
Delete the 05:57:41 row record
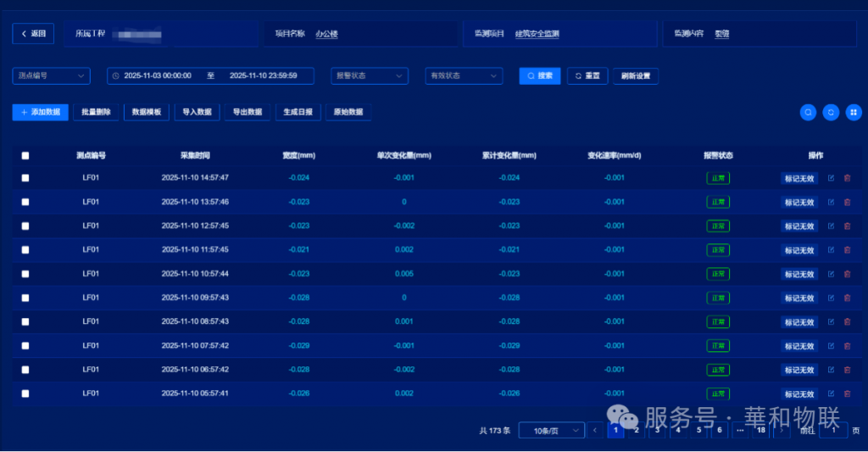[x=847, y=393]
